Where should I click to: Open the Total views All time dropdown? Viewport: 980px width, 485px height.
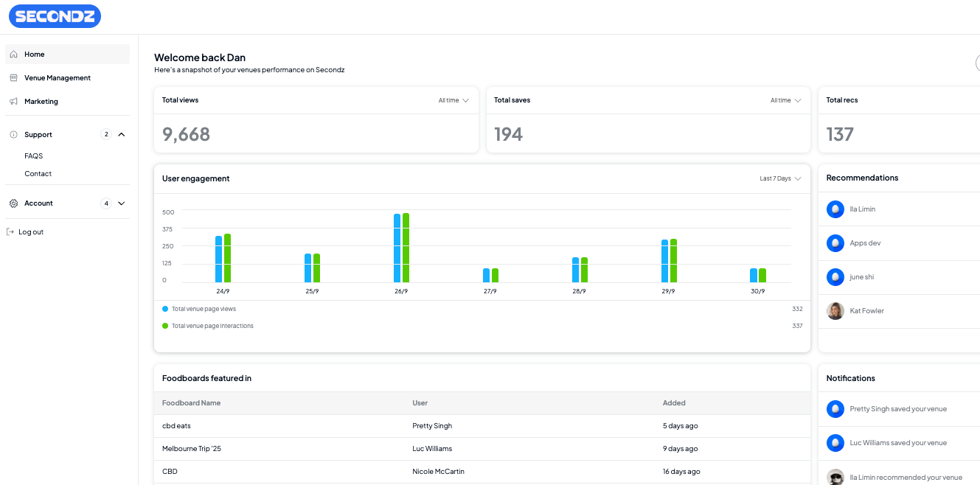coord(453,100)
